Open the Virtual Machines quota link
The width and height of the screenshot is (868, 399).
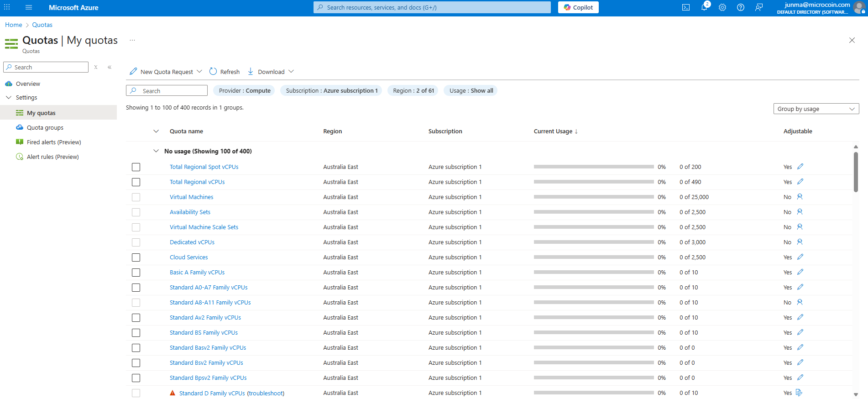[191, 197]
